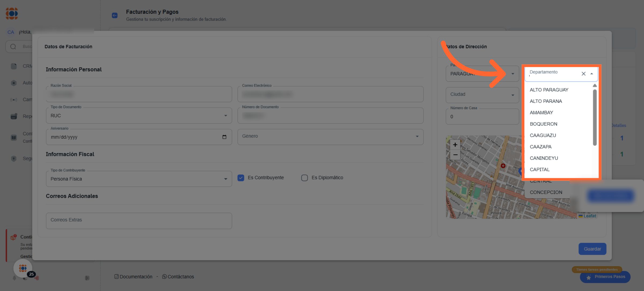
Task: Click the blue back arrow icon
Action: (115, 15)
